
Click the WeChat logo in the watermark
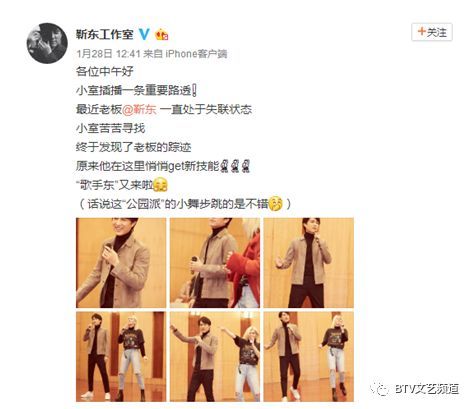point(380,389)
